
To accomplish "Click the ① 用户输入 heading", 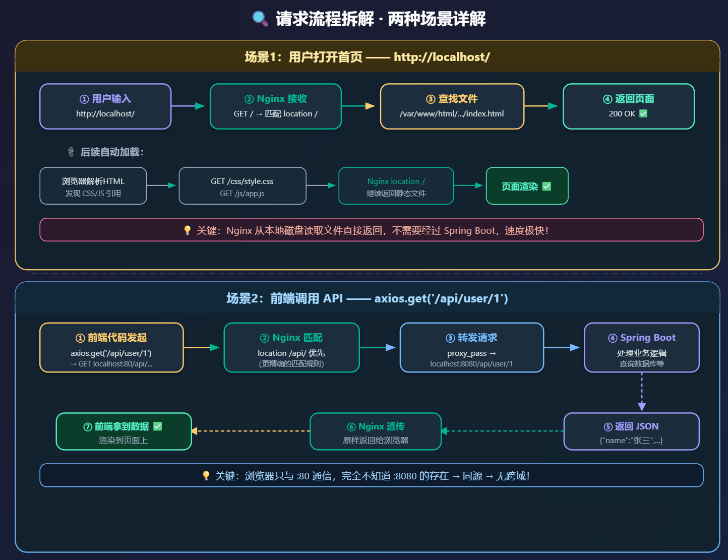I will pyautogui.click(x=105, y=99).
